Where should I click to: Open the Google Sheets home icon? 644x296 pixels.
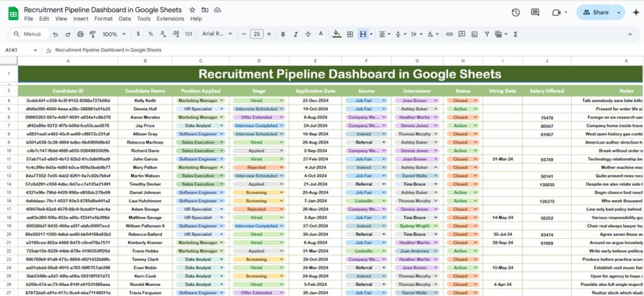point(13,14)
